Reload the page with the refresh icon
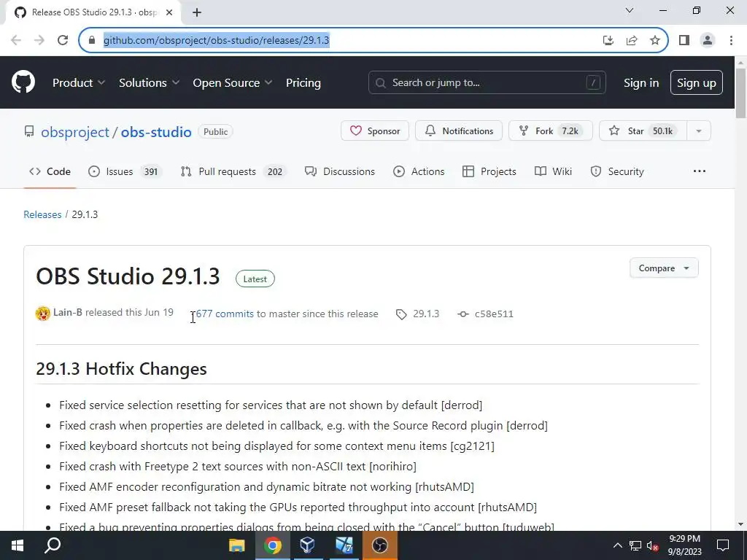Viewport: 747px width, 560px height. point(63,40)
